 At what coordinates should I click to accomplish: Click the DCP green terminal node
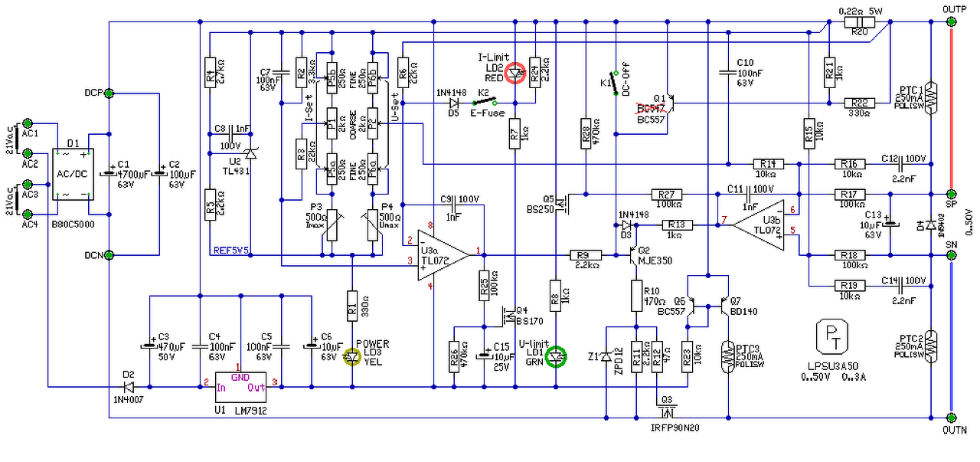point(109,93)
